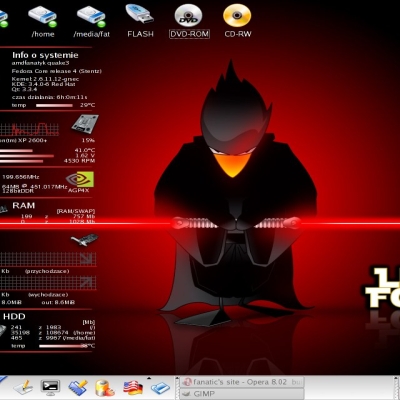
Task: Click the 'Kernel 2.6.11.12-gnec' line
Action: tap(45, 79)
